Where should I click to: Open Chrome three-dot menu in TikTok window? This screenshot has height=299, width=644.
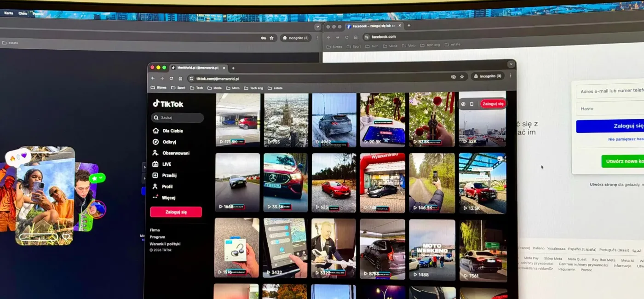510,76
